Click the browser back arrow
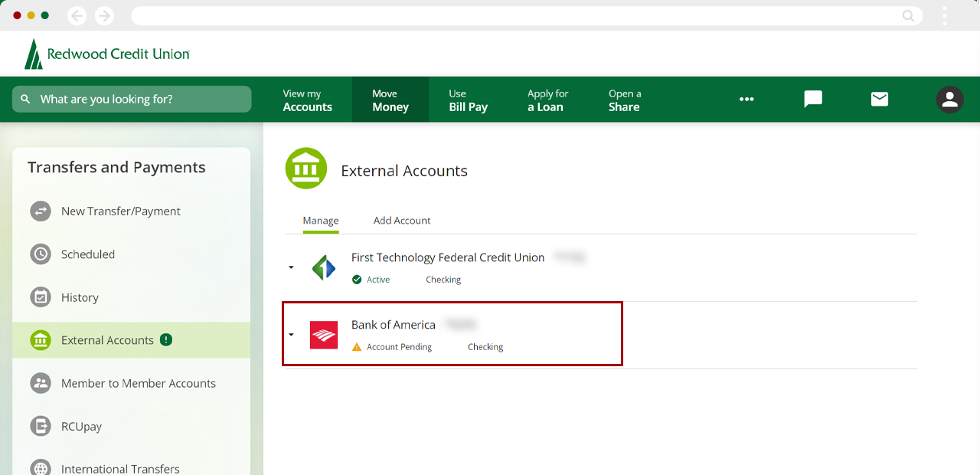Viewport: 980px width, 475px height. (77, 15)
